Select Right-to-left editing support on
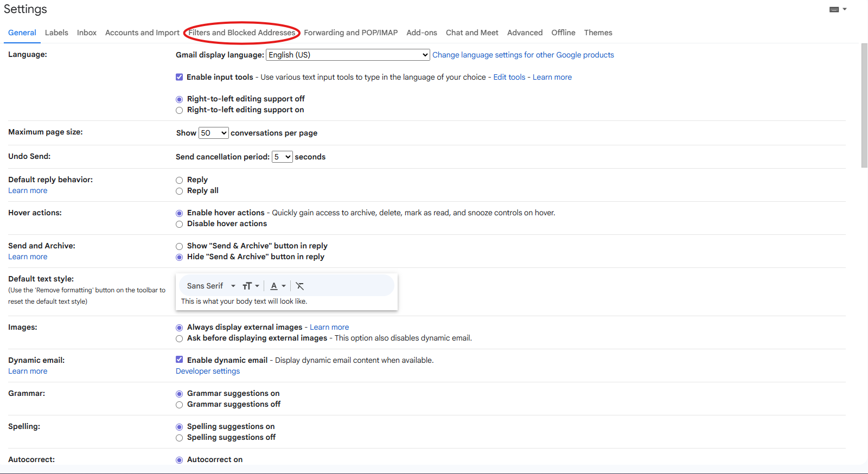The height and width of the screenshot is (474, 868). click(179, 110)
